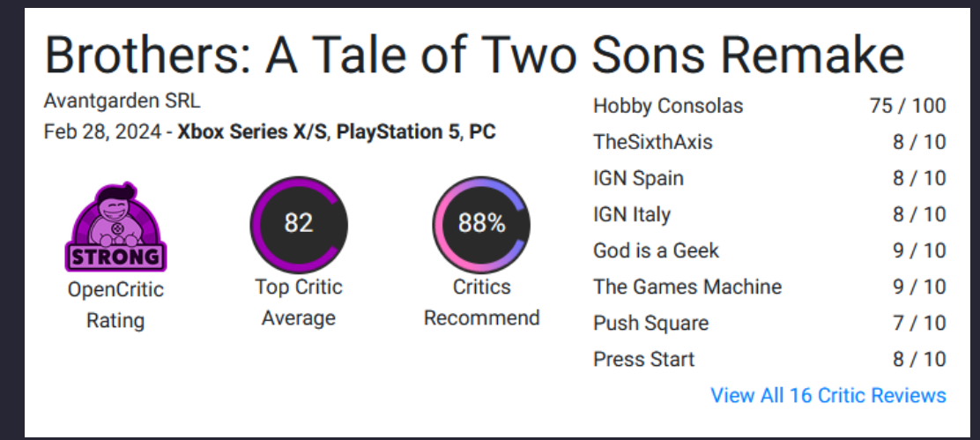
Task: Click the OpenCritic Strong rating badge icon
Action: click(x=115, y=227)
